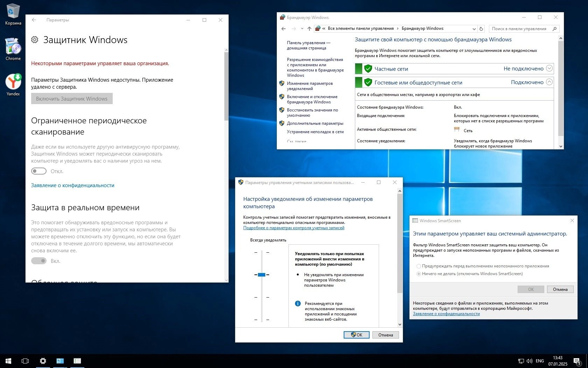The image size is (588, 368).
Task: Click the refresh button in firewall address bar
Action: pyautogui.click(x=481, y=29)
